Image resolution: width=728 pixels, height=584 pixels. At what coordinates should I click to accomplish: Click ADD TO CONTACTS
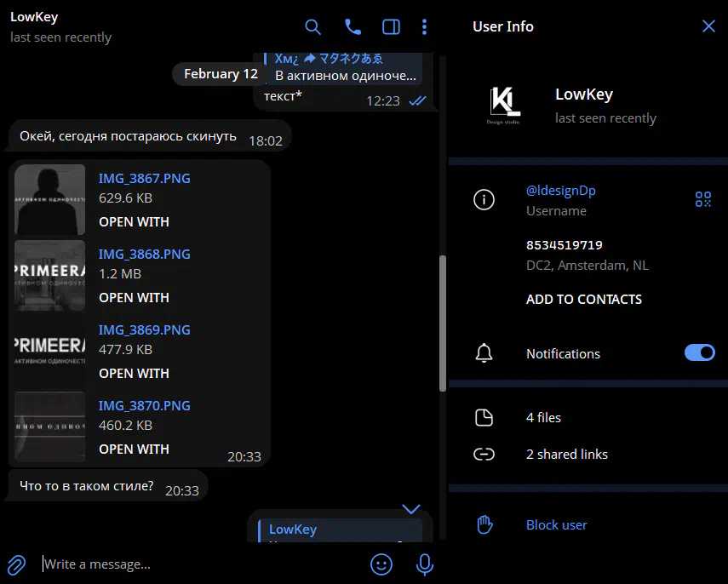[x=583, y=300]
